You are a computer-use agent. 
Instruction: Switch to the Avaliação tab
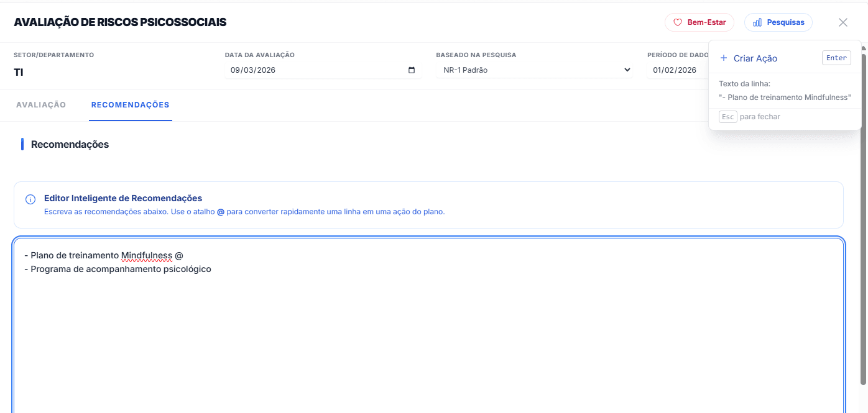41,105
